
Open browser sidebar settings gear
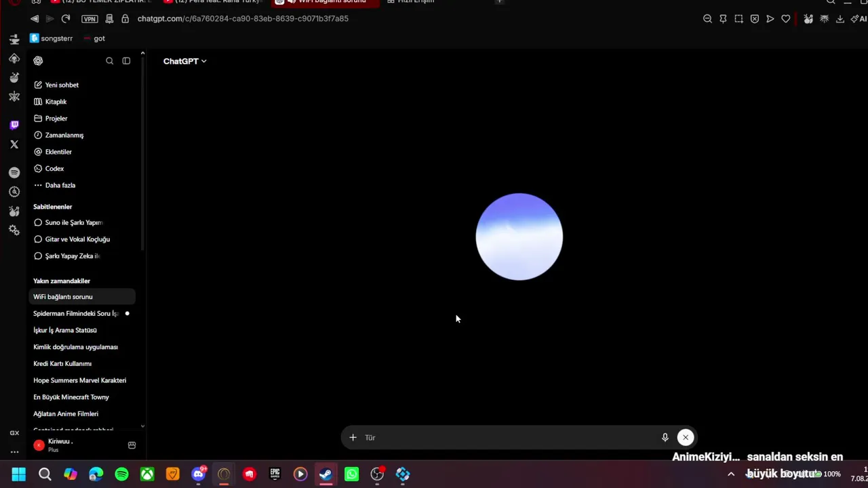[14, 230]
